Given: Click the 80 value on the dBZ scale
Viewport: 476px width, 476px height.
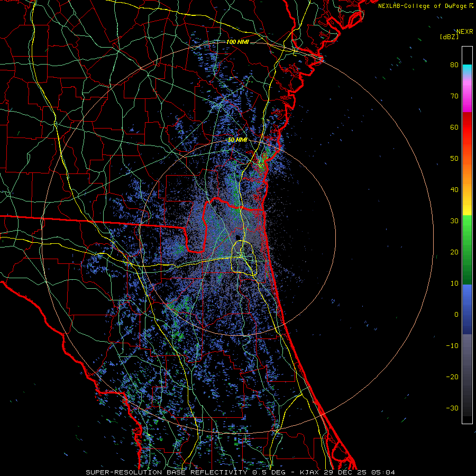Looking at the screenshot, I should pos(454,65).
